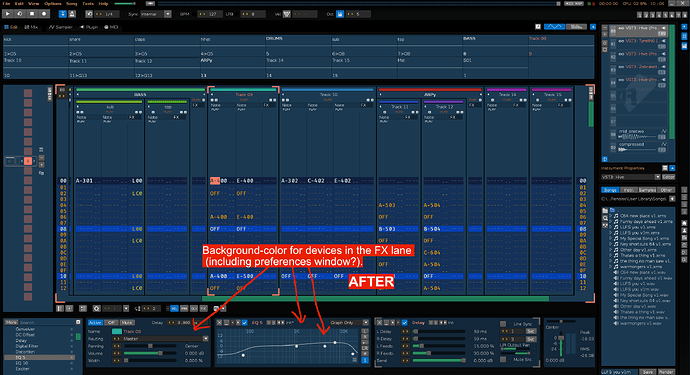Toggle the computer keyboard octave icon next to Oct
This screenshot has height=375, width=690.
point(340,14)
